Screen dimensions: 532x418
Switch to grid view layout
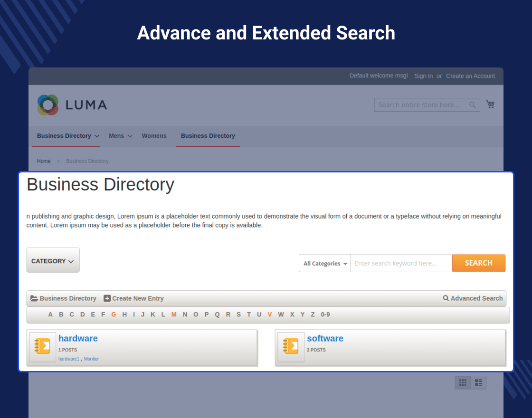463,383
